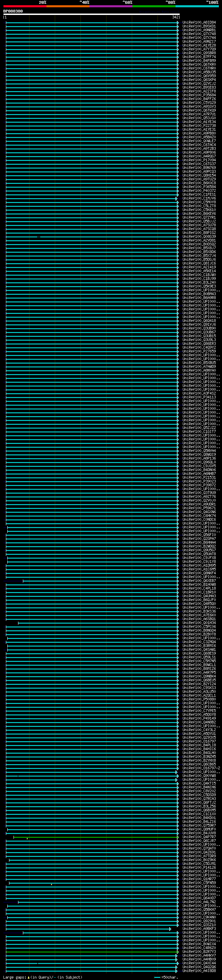Click the green ~80% identity legend bar
The width and height of the screenshot is (222, 980).
coord(154,7)
